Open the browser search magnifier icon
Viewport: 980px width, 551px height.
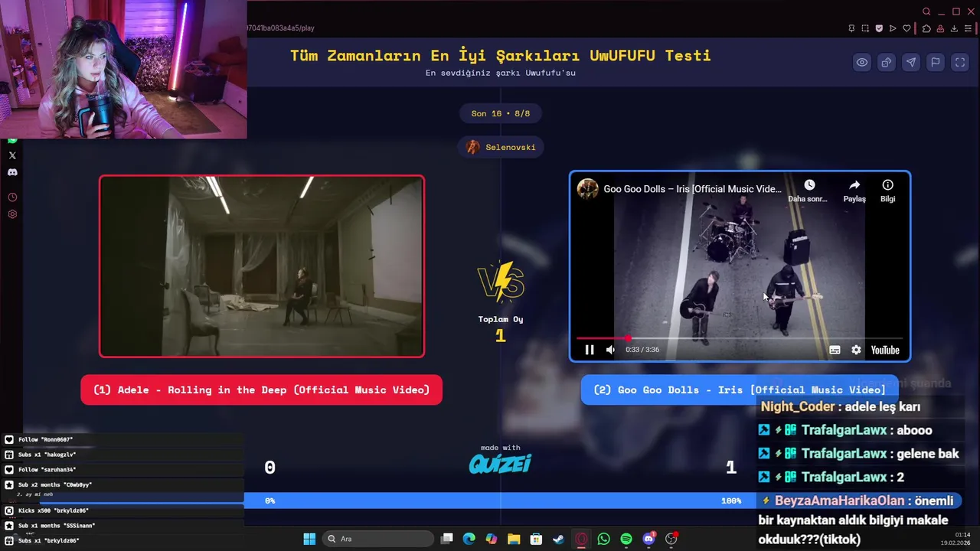926,11
